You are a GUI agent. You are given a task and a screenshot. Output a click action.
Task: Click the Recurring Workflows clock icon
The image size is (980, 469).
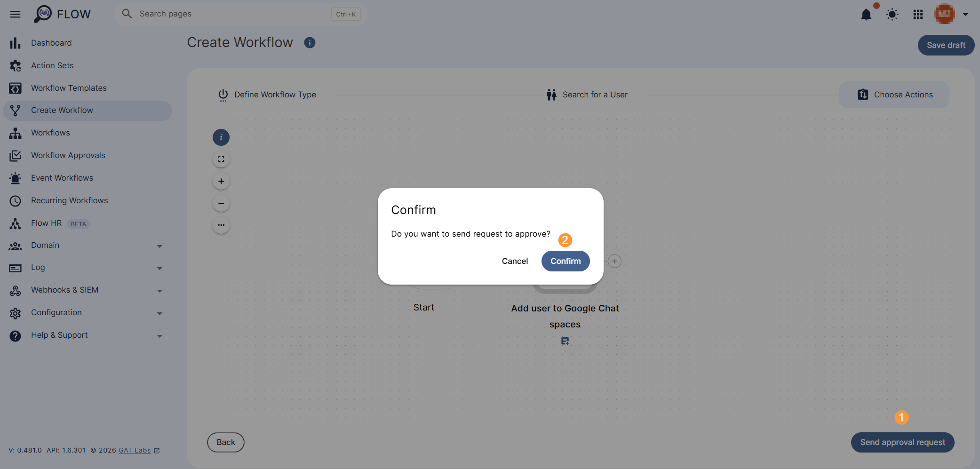pos(15,201)
